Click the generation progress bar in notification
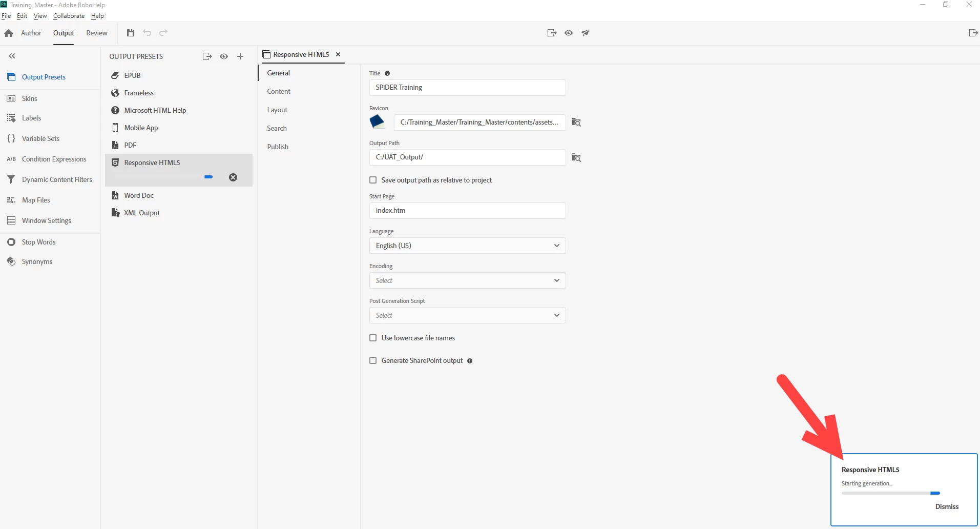The width and height of the screenshot is (980, 529). (890, 493)
